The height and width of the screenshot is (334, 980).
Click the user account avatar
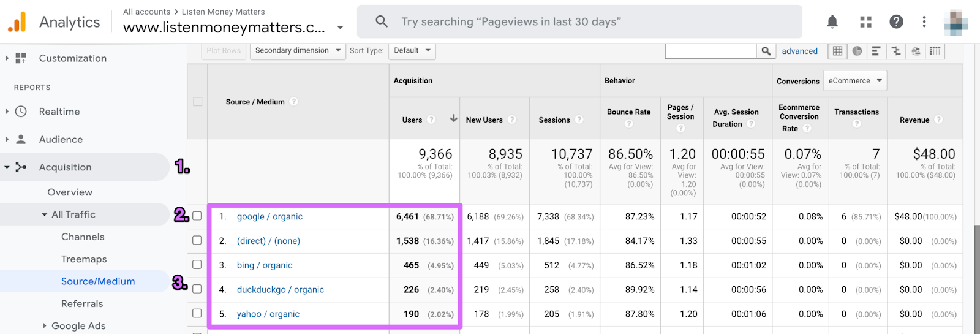956,22
